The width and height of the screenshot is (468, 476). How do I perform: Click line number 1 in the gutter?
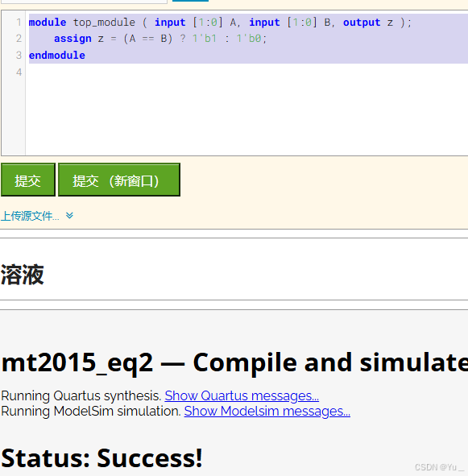click(x=19, y=23)
